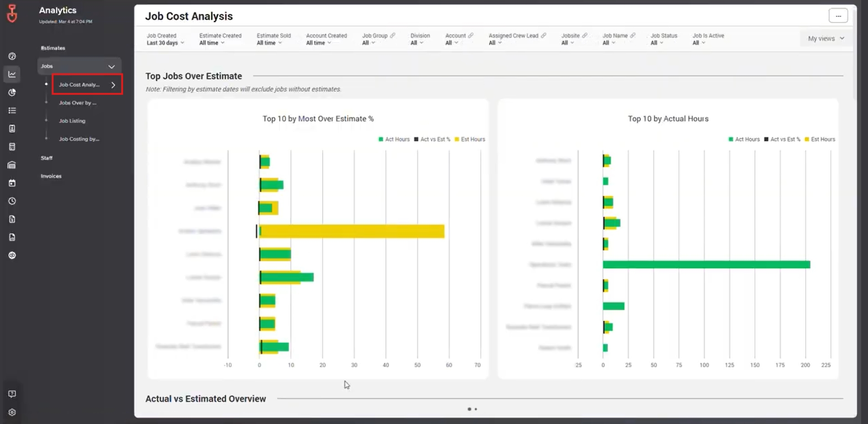Click the three-dot options button top right
Viewport: 868px width, 424px height.
[x=838, y=15]
